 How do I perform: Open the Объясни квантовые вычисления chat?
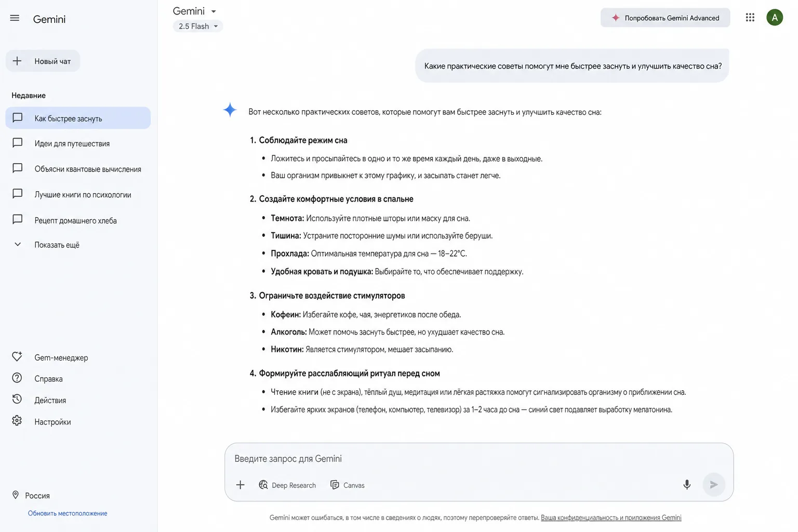(78, 169)
